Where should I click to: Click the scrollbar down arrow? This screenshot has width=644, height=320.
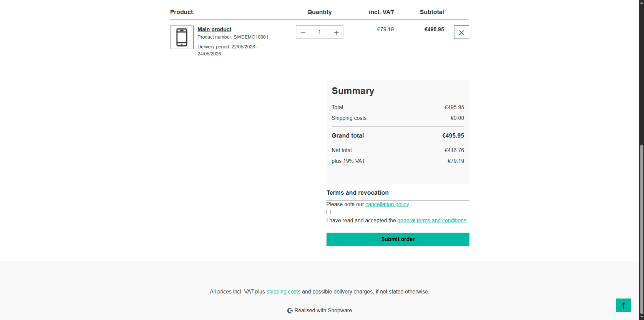[x=641, y=317]
